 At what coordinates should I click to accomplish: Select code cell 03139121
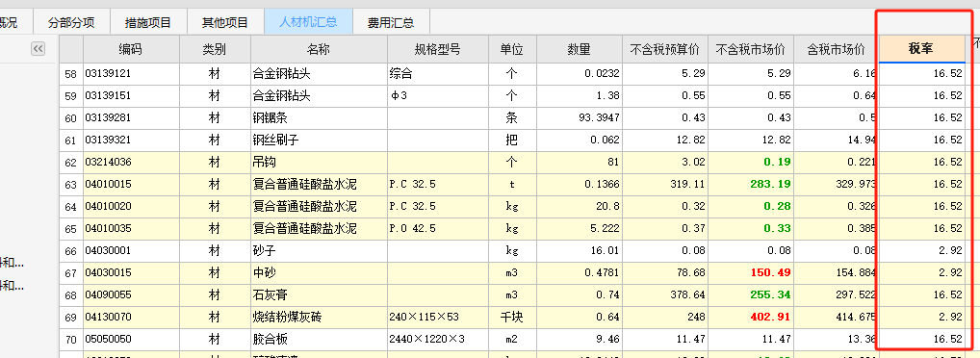(x=131, y=74)
